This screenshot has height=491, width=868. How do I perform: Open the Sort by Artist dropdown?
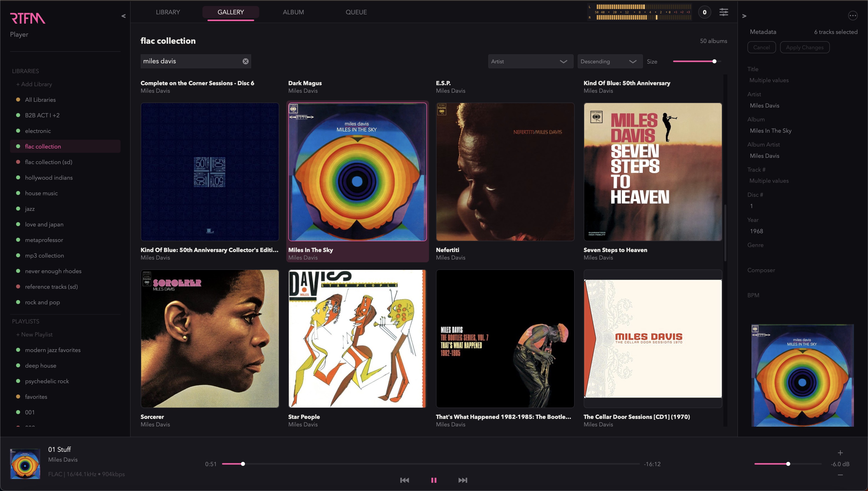530,61
